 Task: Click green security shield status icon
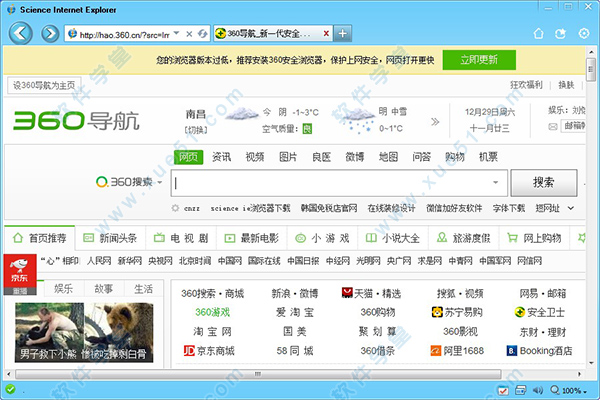[x=10, y=390]
